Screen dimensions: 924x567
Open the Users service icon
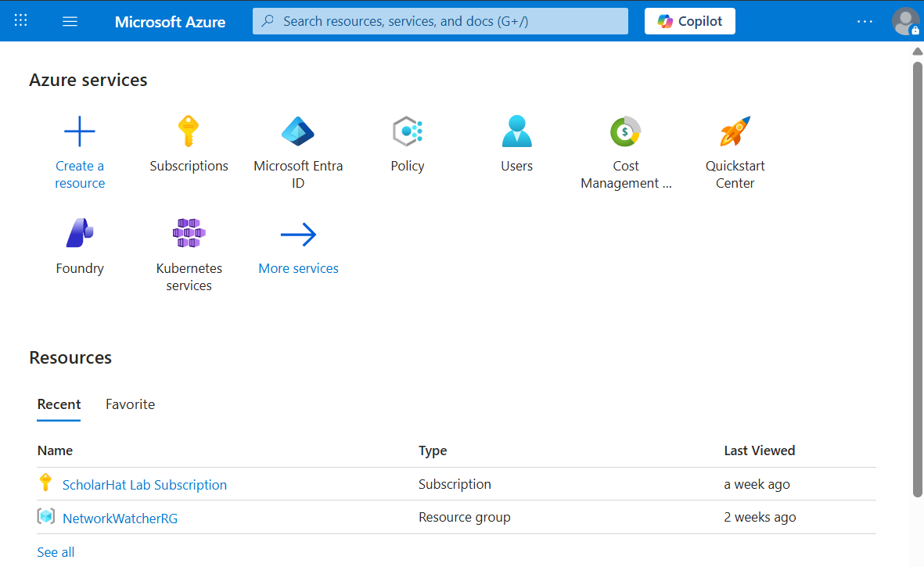[x=516, y=131]
